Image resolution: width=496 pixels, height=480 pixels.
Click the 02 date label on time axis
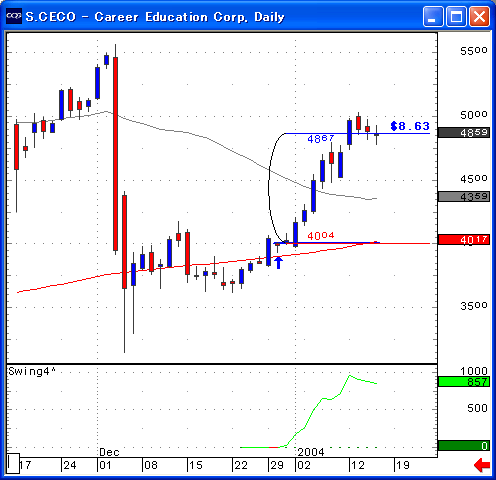pyautogui.click(x=304, y=465)
